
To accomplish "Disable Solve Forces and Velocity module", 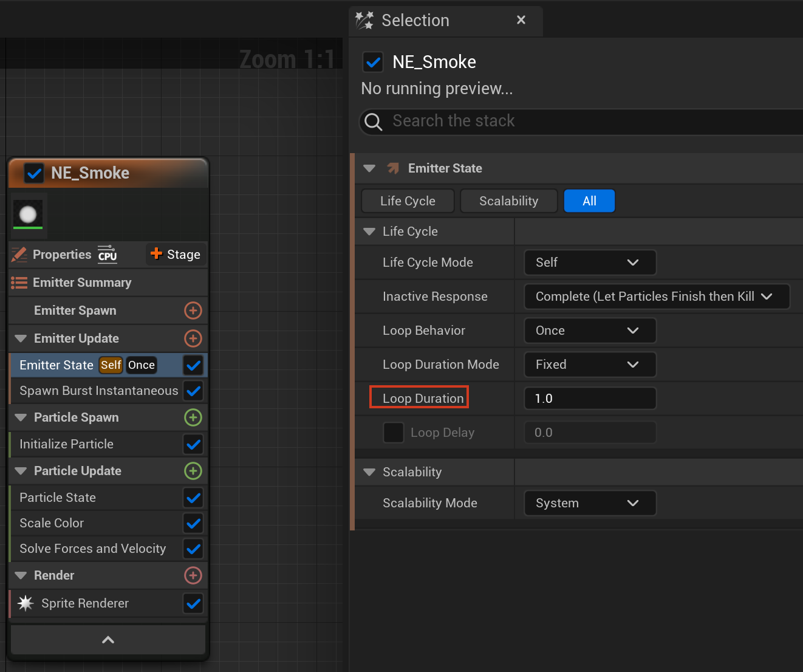I will tap(194, 549).
